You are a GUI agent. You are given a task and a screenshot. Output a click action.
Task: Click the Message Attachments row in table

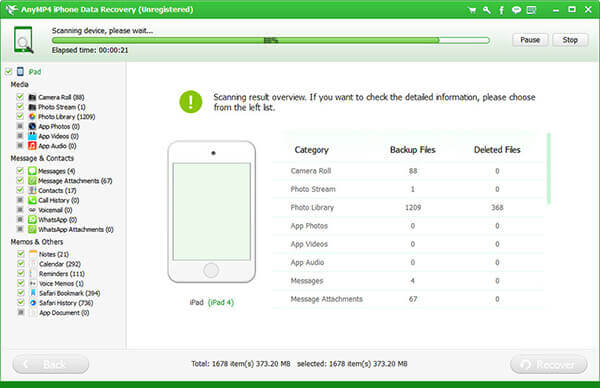[408, 299]
